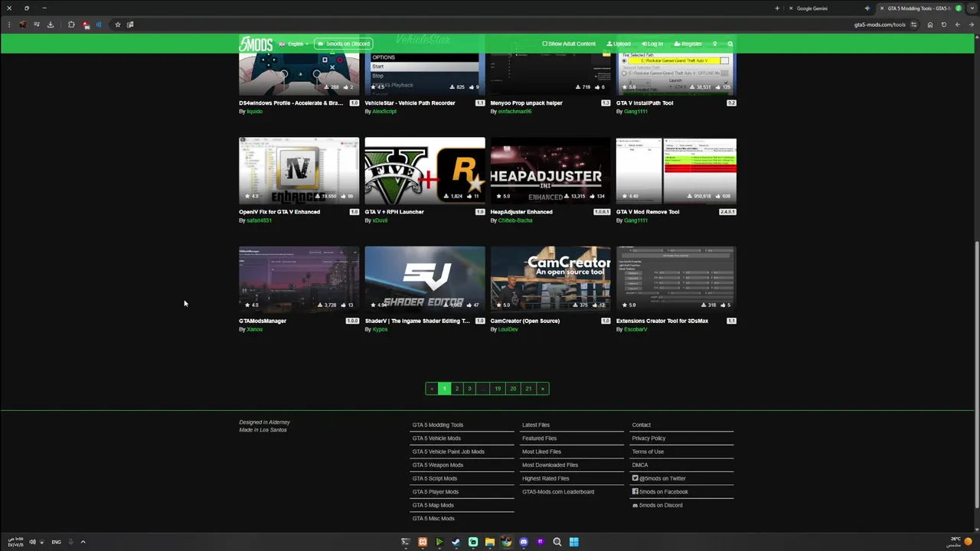
Task: Open VehicleStar - Vehicle Path Recorder link
Action: tap(410, 103)
